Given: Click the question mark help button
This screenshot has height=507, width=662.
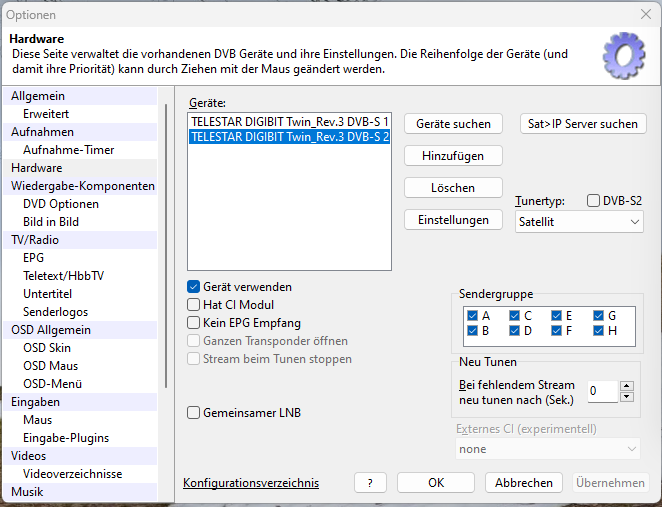Looking at the screenshot, I should (369, 483).
